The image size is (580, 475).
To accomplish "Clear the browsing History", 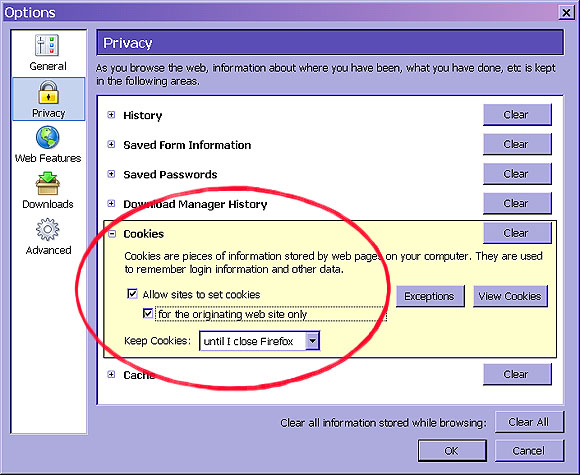I will 517,115.
